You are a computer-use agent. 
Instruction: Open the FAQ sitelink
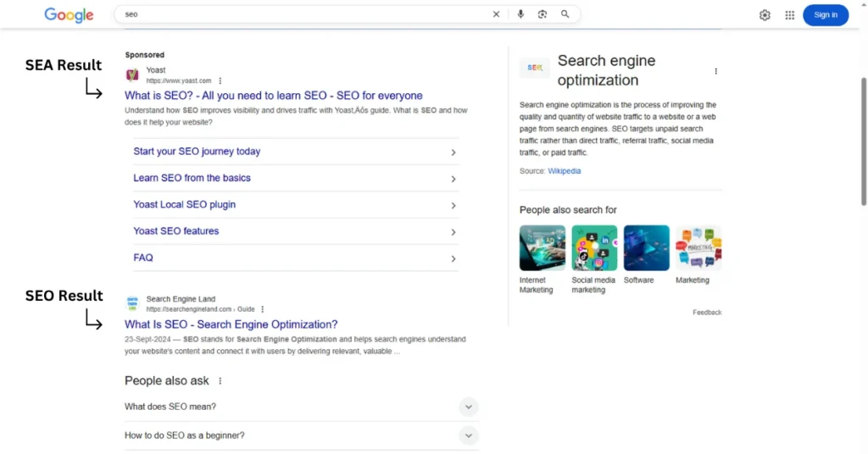click(143, 257)
